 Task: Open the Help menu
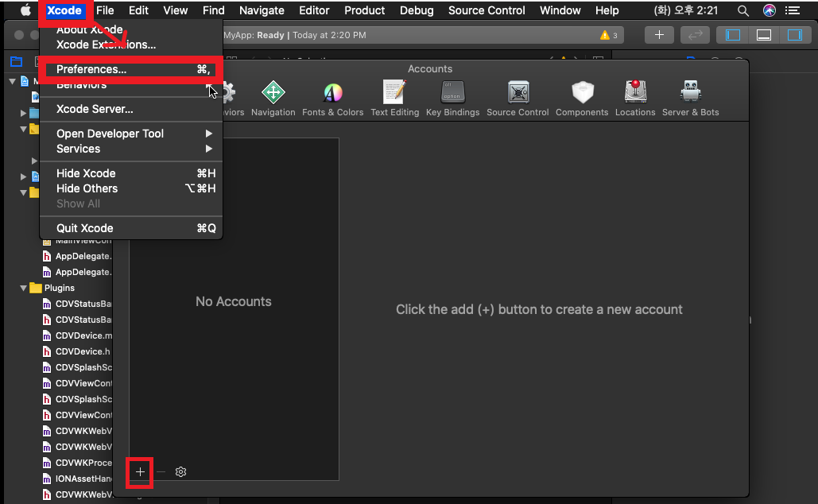[607, 10]
